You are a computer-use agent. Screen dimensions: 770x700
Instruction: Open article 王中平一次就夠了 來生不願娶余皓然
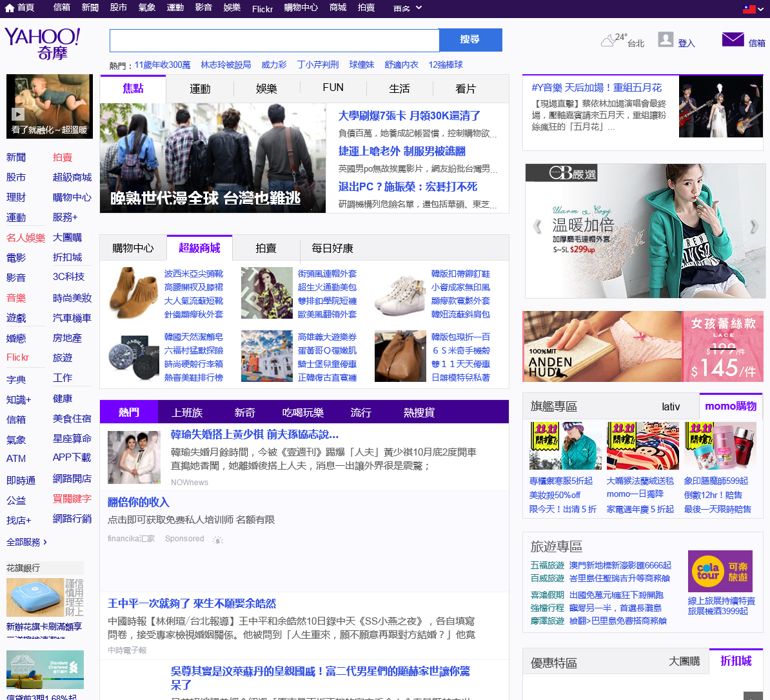(192, 604)
